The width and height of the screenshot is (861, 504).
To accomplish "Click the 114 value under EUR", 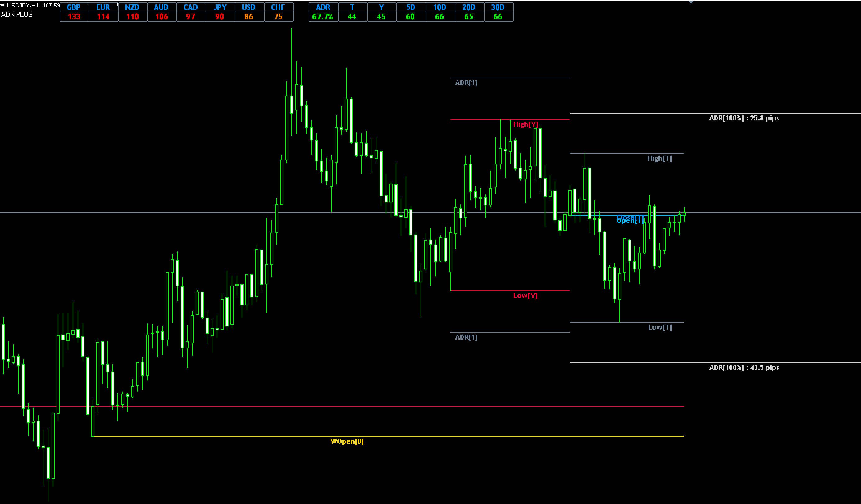I will (103, 17).
